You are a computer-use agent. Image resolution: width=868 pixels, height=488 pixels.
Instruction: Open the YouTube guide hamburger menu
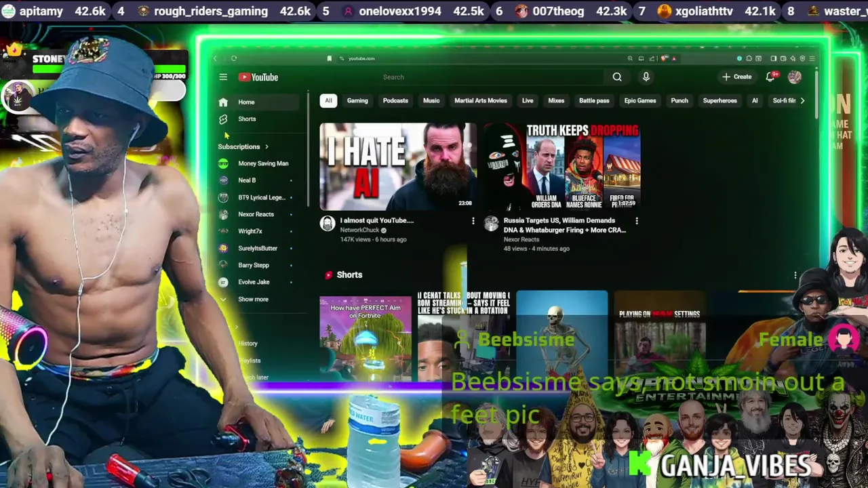click(x=223, y=77)
